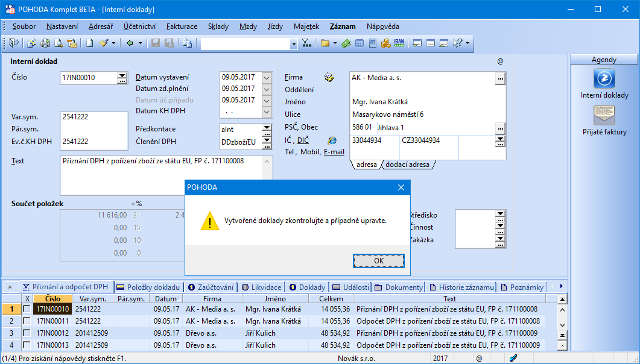
Task: Click the send-by-email envelope toolbar icon
Action: point(72,43)
